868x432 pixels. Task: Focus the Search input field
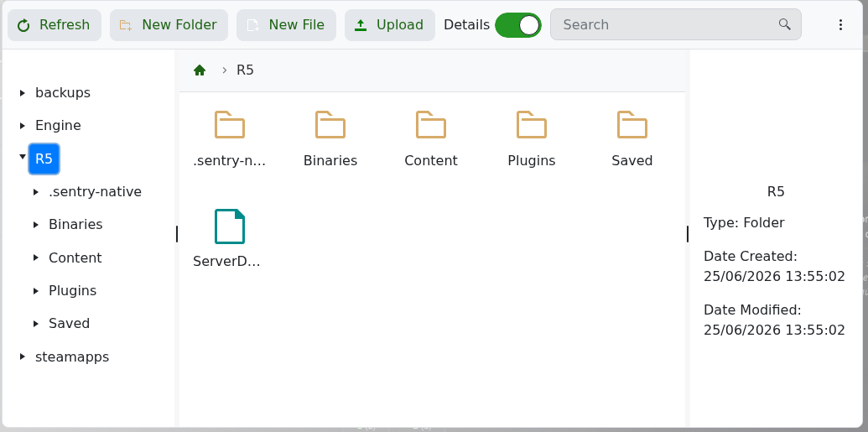675,24
